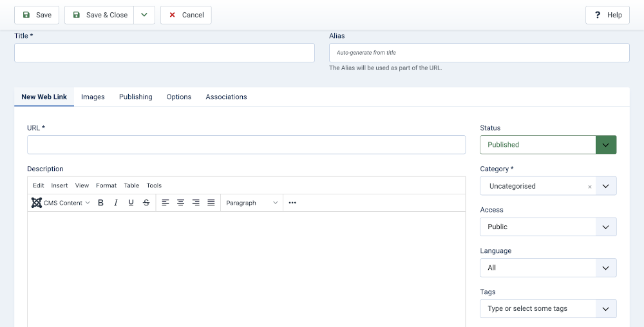Open the Insert menu in editor
The width and height of the screenshot is (644, 327).
[59, 185]
